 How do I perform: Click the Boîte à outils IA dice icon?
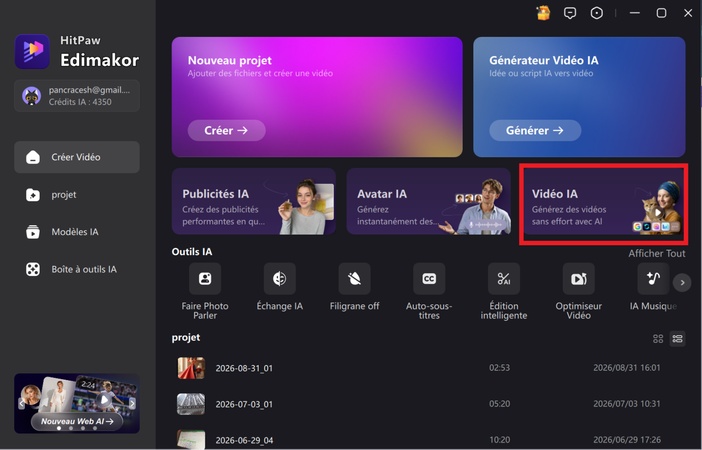pyautogui.click(x=33, y=269)
